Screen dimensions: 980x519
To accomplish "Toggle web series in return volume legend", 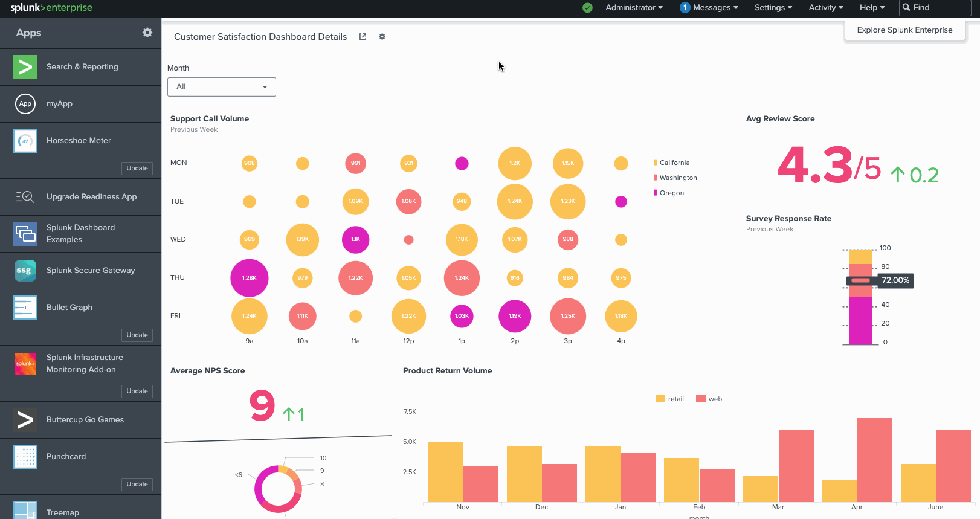I will [709, 399].
